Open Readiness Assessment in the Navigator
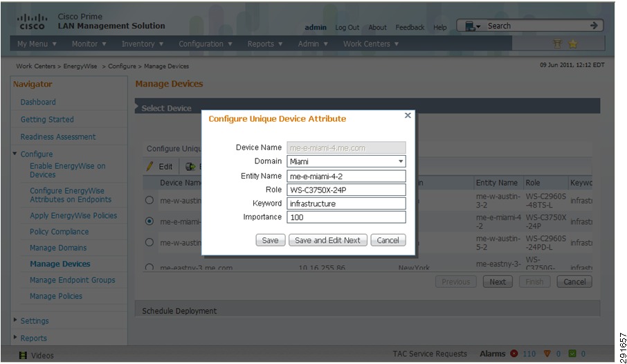 click(58, 137)
